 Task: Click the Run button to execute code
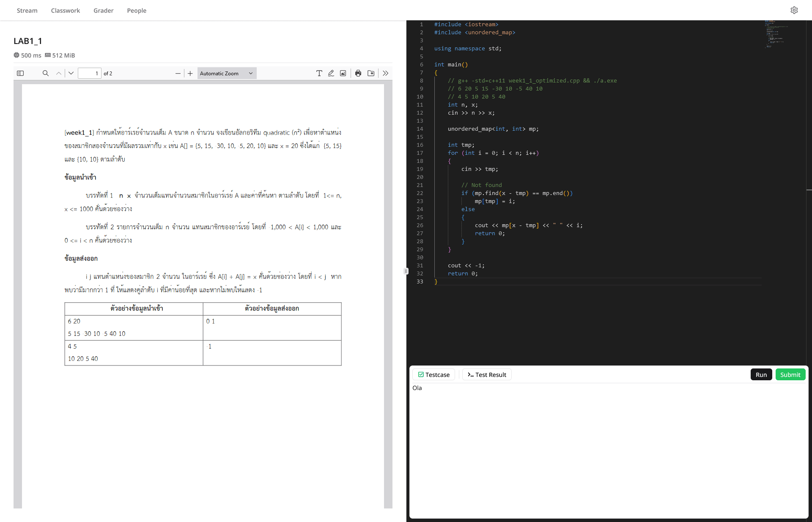(x=762, y=374)
